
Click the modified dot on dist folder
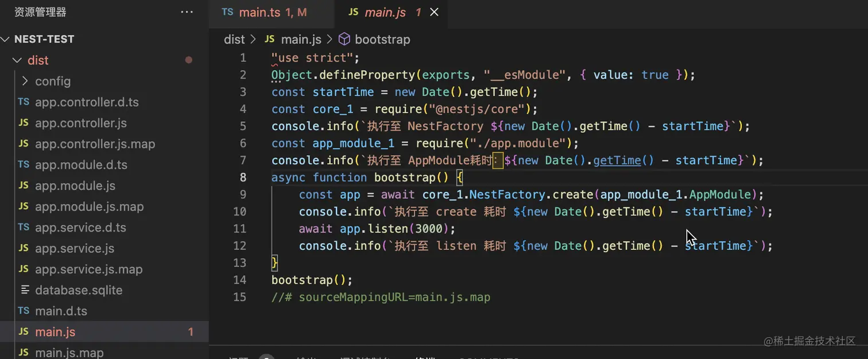click(188, 60)
